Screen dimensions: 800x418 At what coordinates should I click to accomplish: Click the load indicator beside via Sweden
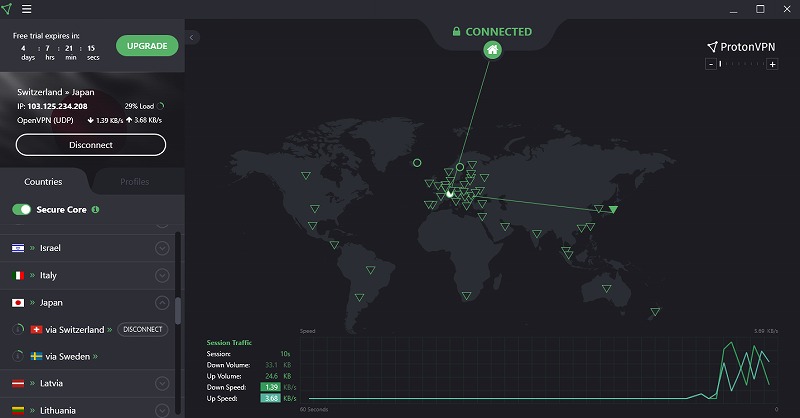pyautogui.click(x=18, y=356)
